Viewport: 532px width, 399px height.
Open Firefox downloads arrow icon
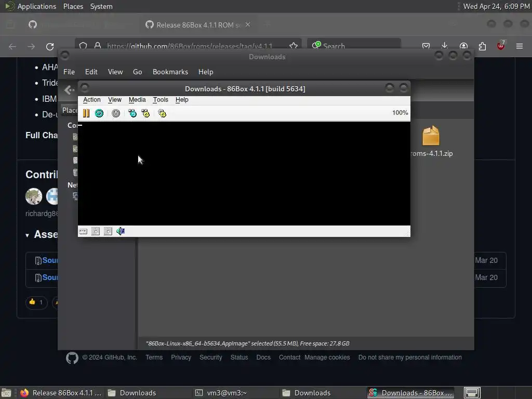pos(445,46)
